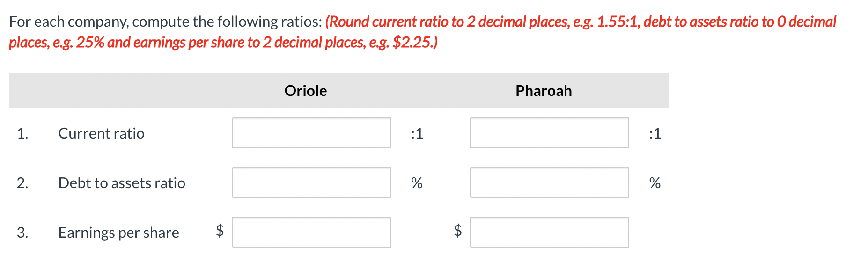The image size is (868, 277).
Task: Click the row number 3 label
Action: (x=23, y=232)
